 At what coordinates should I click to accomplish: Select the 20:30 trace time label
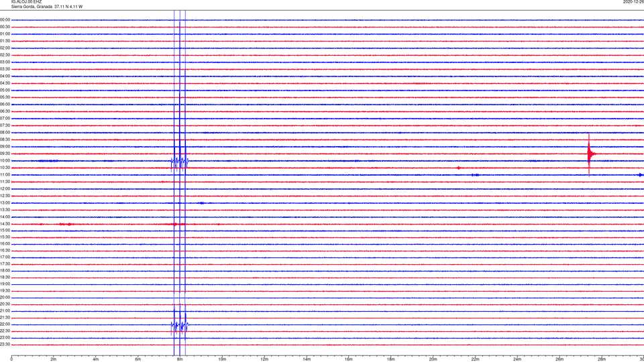[x=5, y=304]
